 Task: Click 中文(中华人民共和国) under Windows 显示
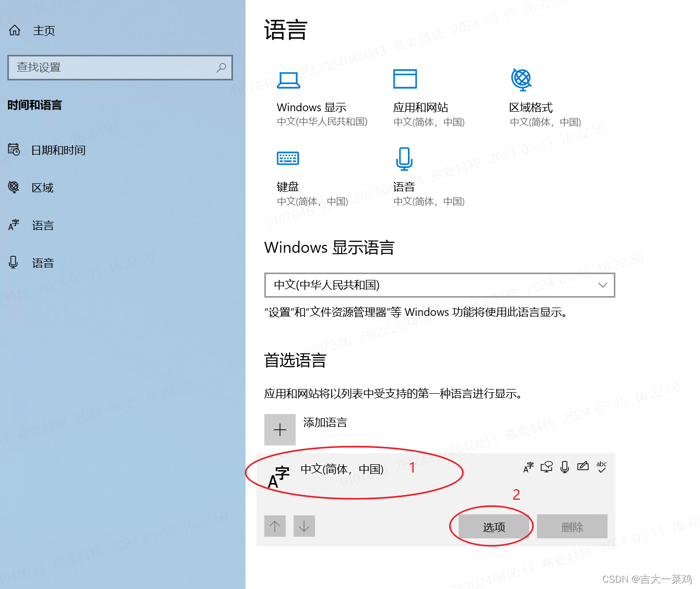click(322, 122)
